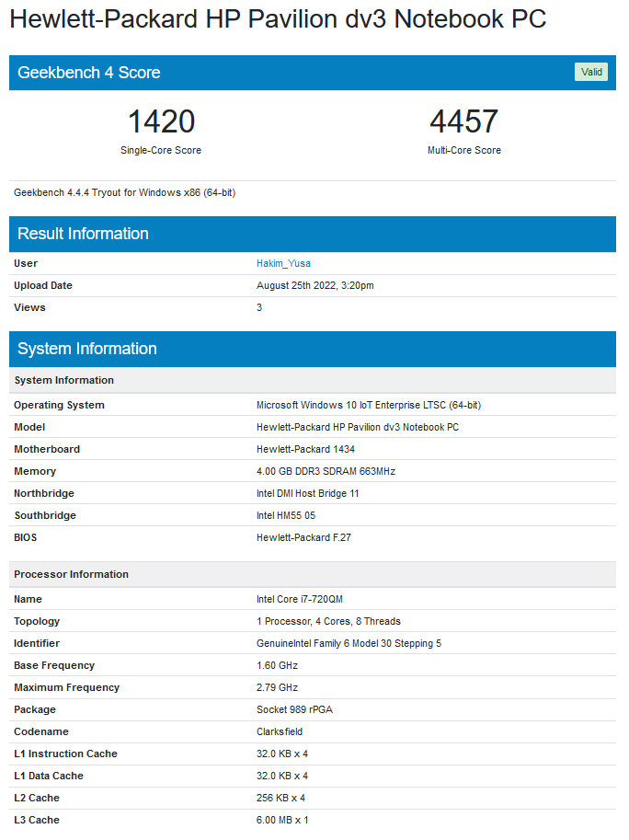
Task: Click the Maximum Frequency row label
Action: pyautogui.click(x=66, y=687)
